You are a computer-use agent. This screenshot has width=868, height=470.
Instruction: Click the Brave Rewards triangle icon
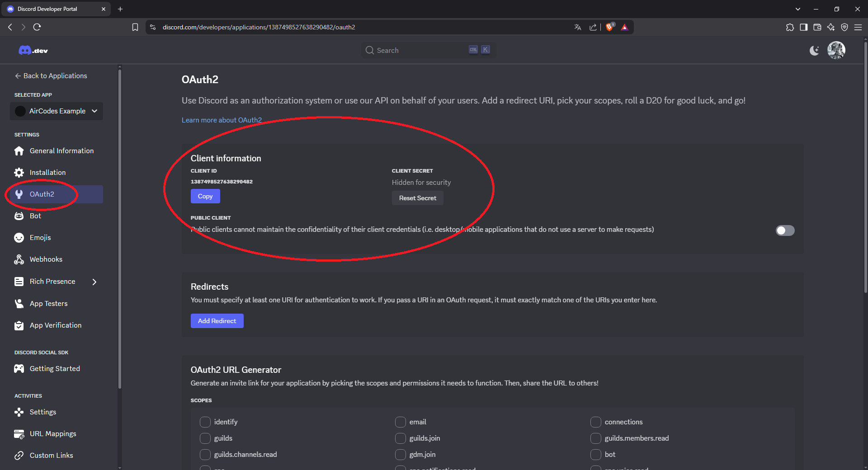(625, 27)
